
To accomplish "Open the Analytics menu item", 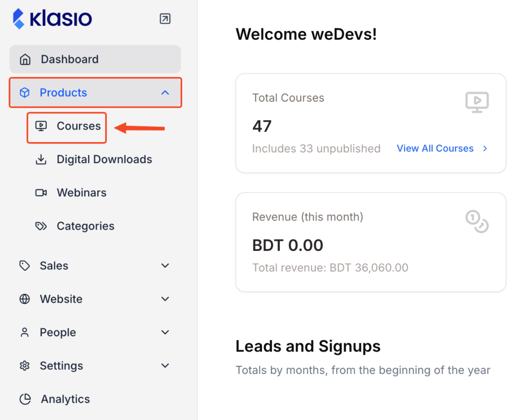I will [66, 399].
